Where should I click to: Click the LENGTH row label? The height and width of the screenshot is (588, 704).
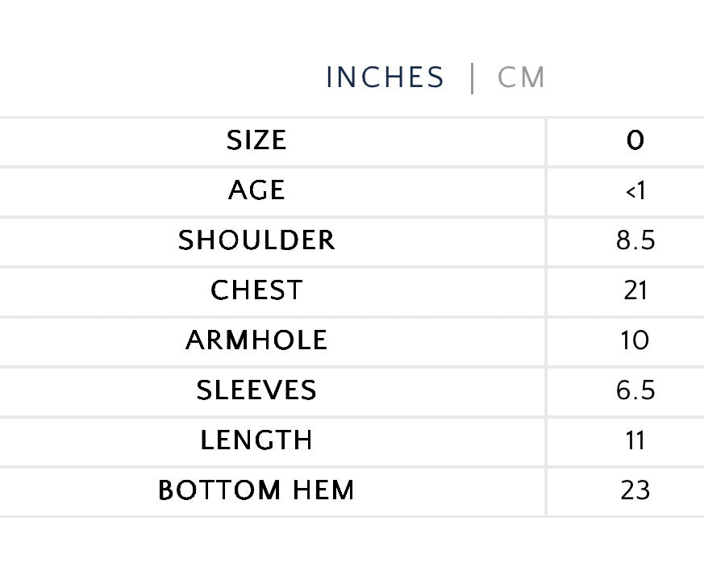tap(256, 440)
